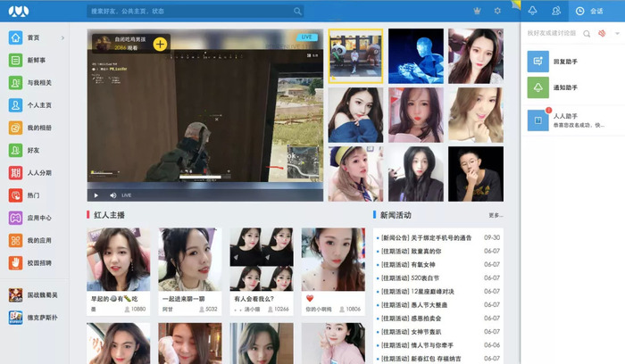This screenshot has width=625, height=364.
Task: Play the live video stream
Action: point(96,195)
